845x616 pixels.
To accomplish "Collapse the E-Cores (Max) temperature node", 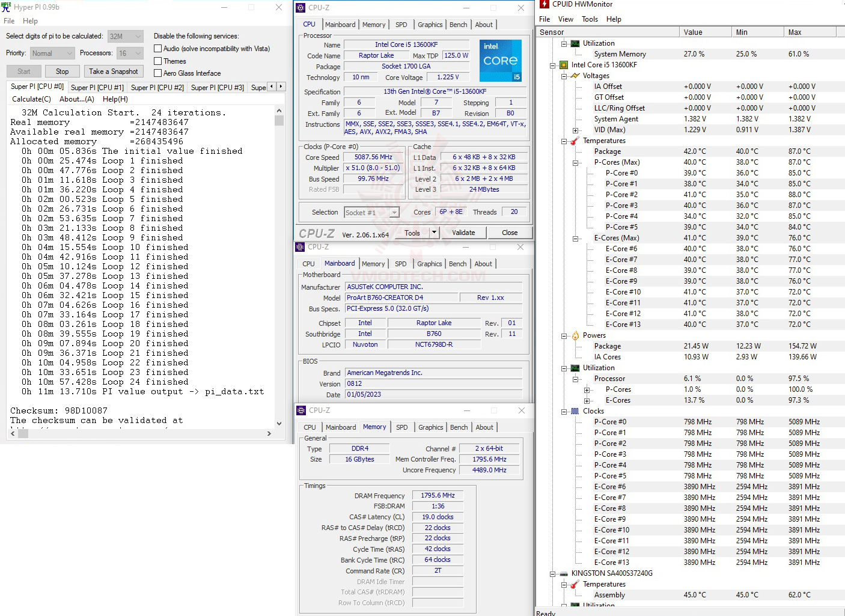I will 576,238.
